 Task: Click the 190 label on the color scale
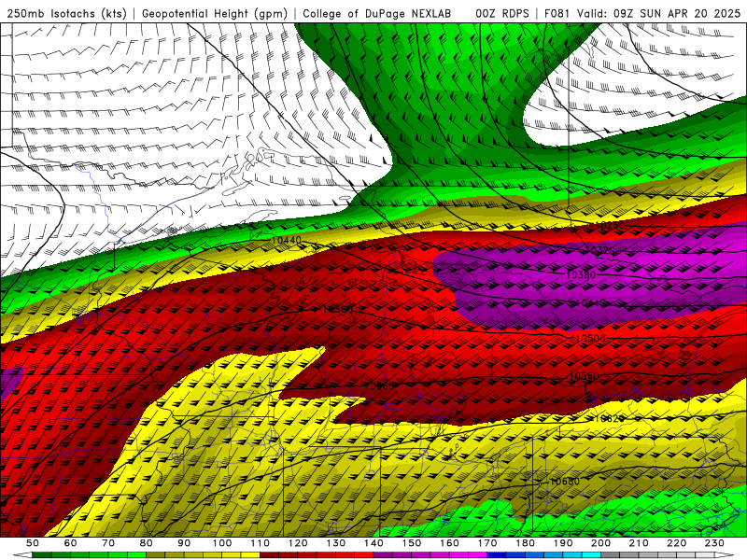[x=563, y=543]
